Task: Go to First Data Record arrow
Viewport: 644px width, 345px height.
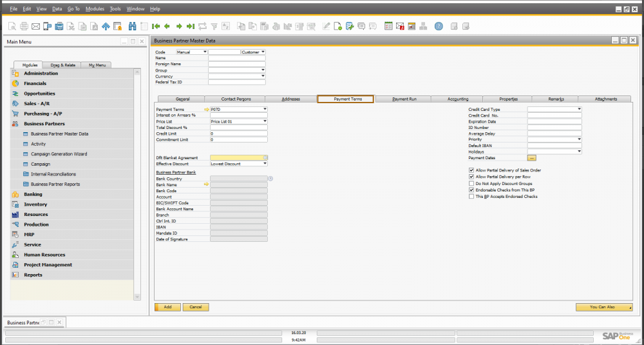Action: coord(155,26)
